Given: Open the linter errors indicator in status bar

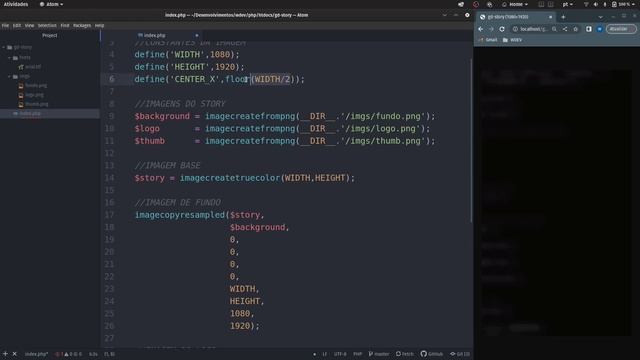Looking at the screenshot, I should pyautogui.click(x=69, y=354).
